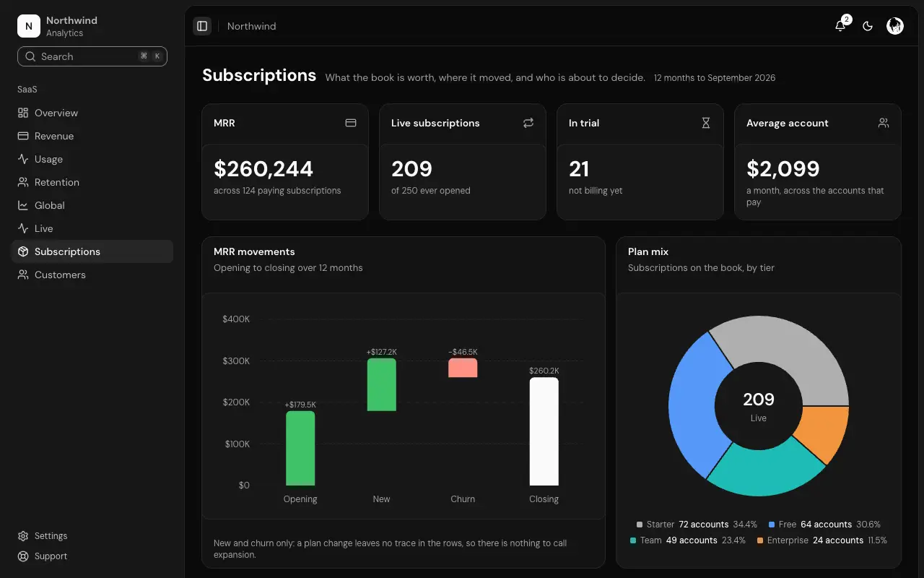Viewport: 924px width, 578px height.
Task: Click the Customers sidebar icon
Action: pos(23,275)
